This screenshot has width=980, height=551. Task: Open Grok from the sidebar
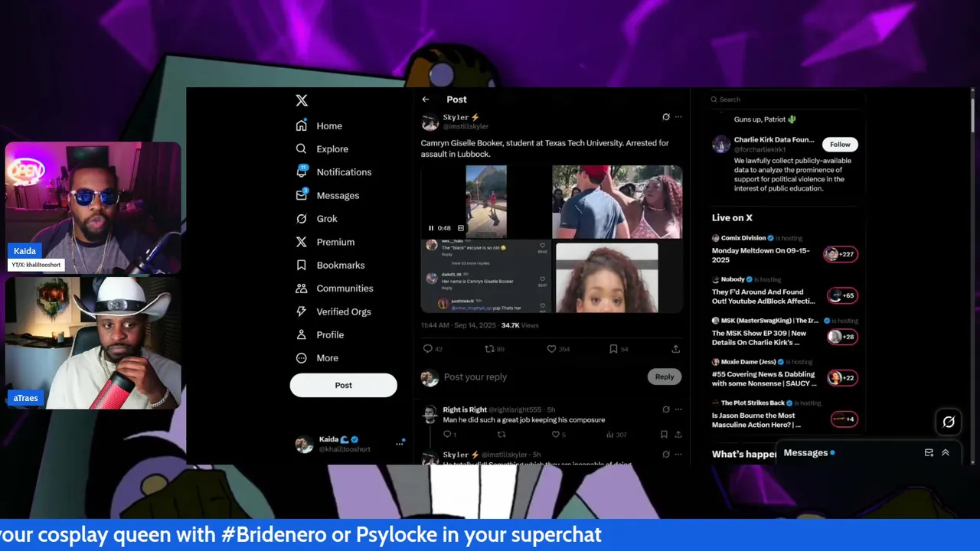(317, 218)
